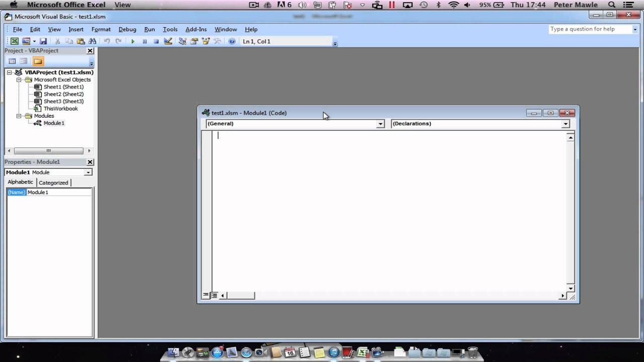Click Procedure View button in code window

point(205,296)
